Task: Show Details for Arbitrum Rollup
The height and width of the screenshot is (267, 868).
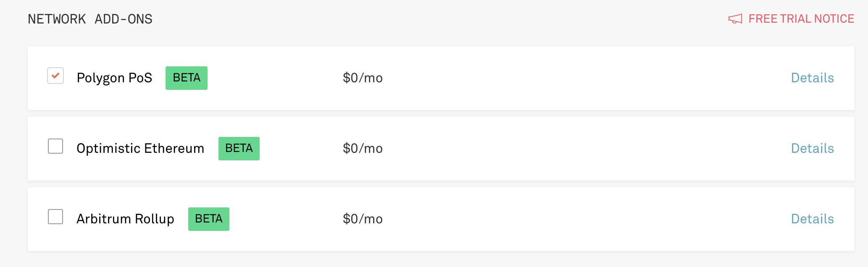Action: tap(812, 219)
